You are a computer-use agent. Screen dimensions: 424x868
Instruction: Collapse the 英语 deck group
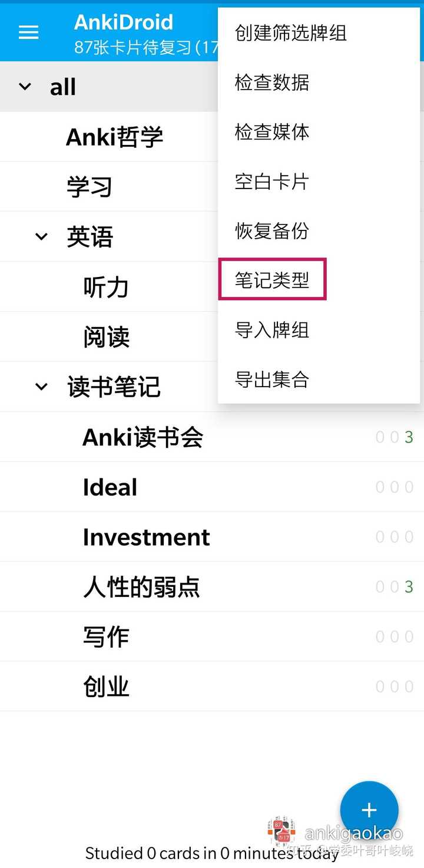[x=41, y=237]
